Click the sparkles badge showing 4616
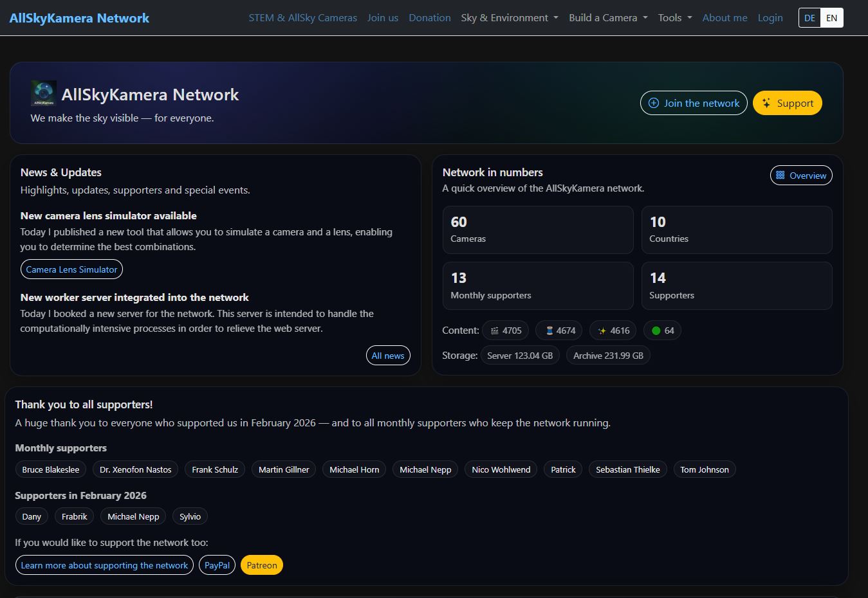 [613, 330]
